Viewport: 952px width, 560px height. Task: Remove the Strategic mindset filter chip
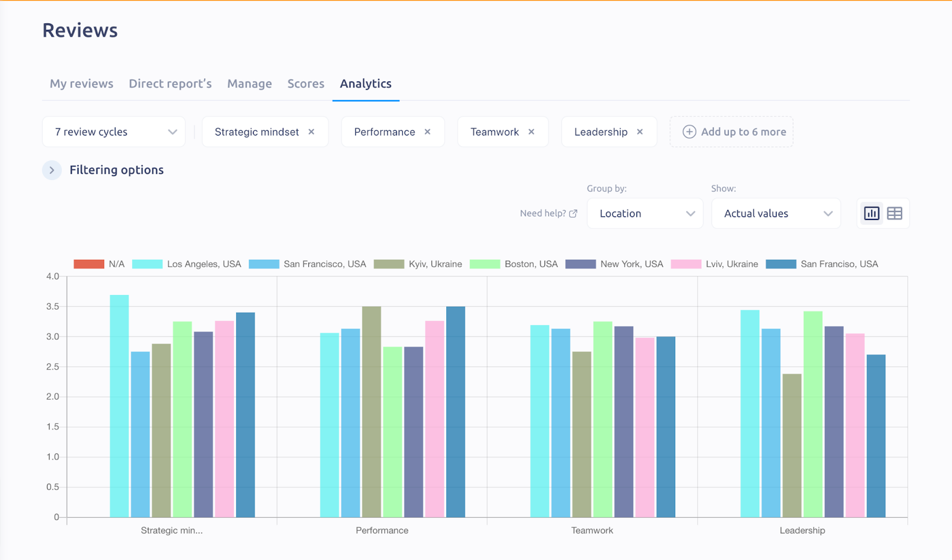(x=312, y=131)
